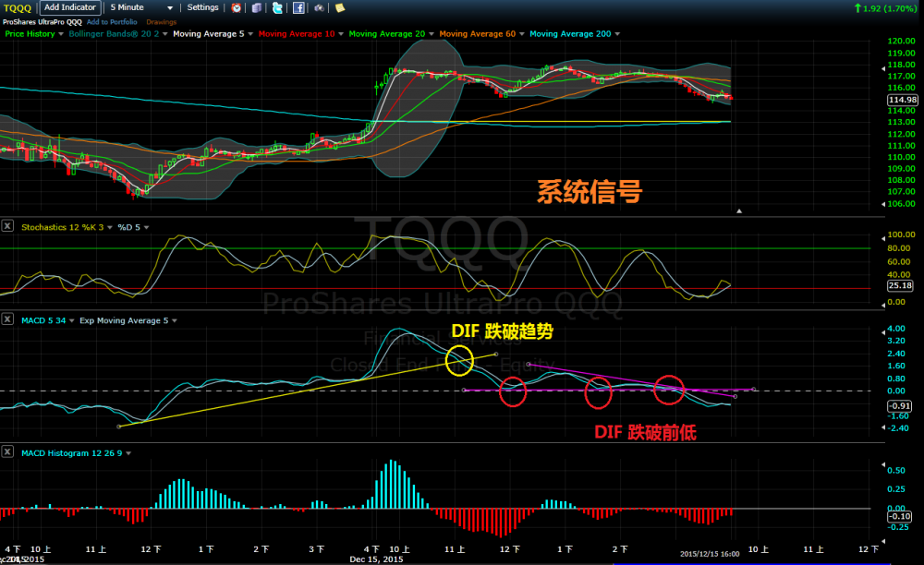The image size is (924, 565).
Task: Click the binoculars icon in toolbar
Action: (319, 7)
